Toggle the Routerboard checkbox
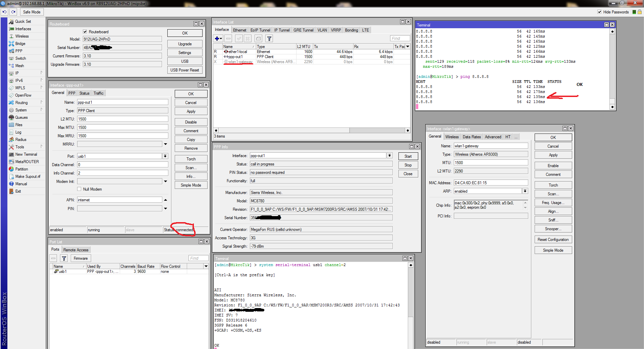 (85, 32)
